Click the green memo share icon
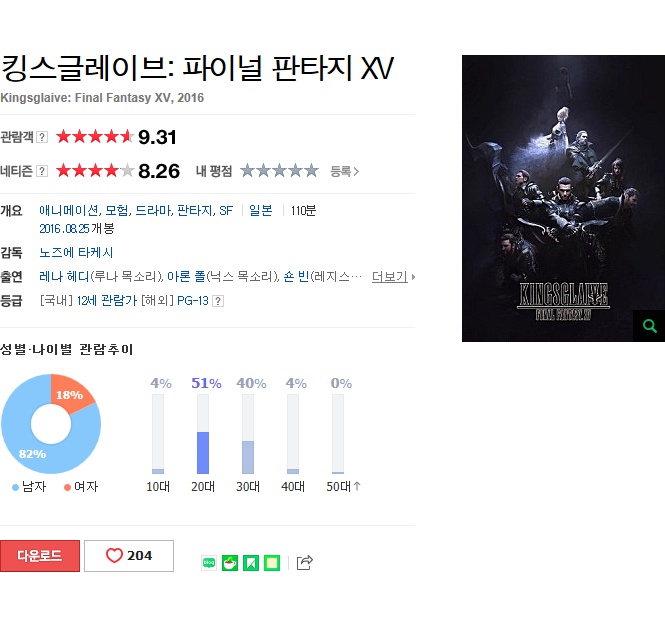665x635 pixels. point(272,563)
